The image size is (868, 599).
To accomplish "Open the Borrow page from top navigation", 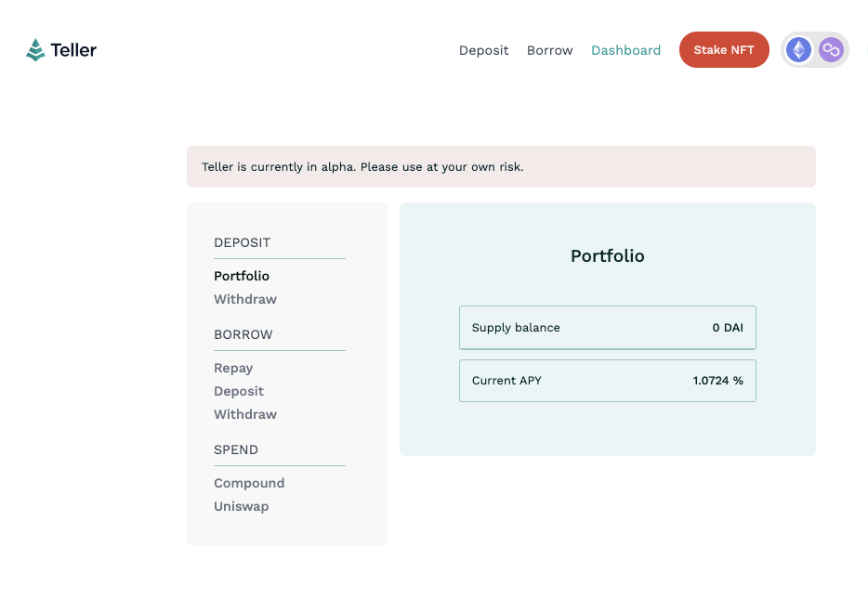I will (549, 50).
